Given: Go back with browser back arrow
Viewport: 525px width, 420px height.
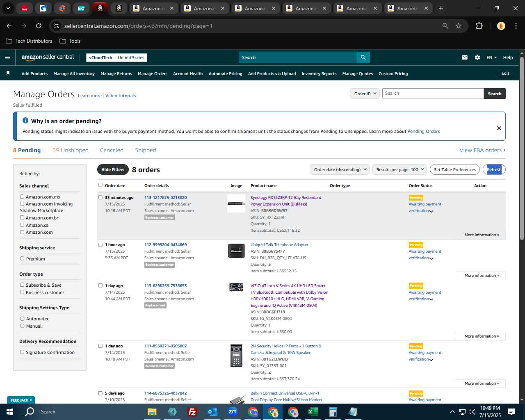Looking at the screenshot, I should click(9, 26).
